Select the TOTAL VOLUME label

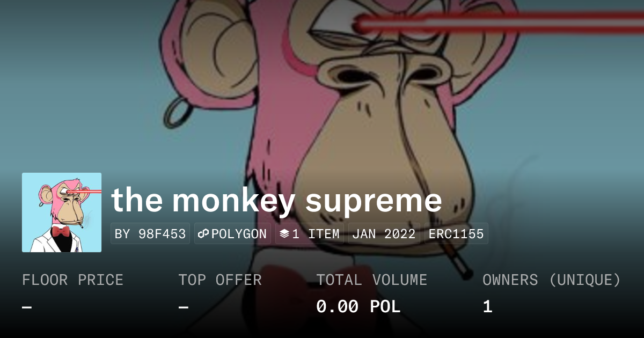pyautogui.click(x=371, y=280)
